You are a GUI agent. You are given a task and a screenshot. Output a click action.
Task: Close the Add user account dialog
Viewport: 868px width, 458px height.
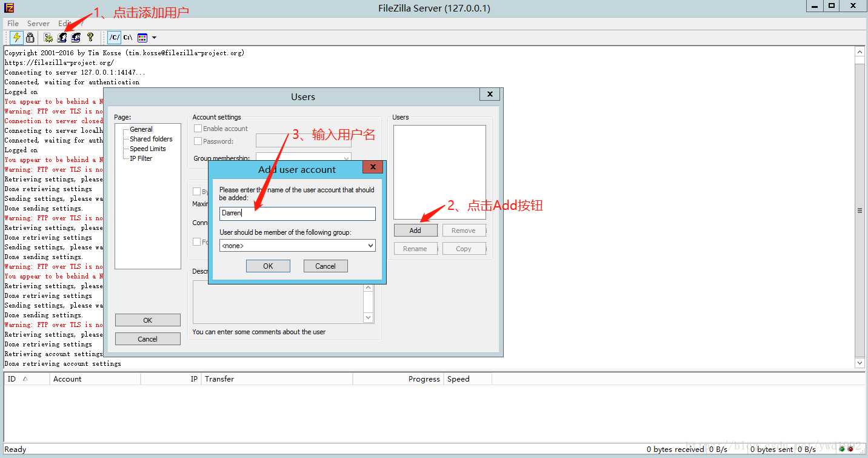[373, 167]
